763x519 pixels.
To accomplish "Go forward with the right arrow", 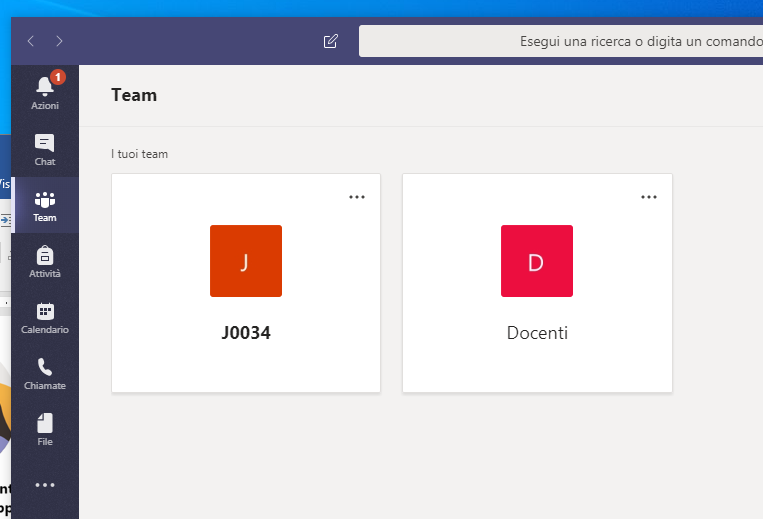I will 59,41.
